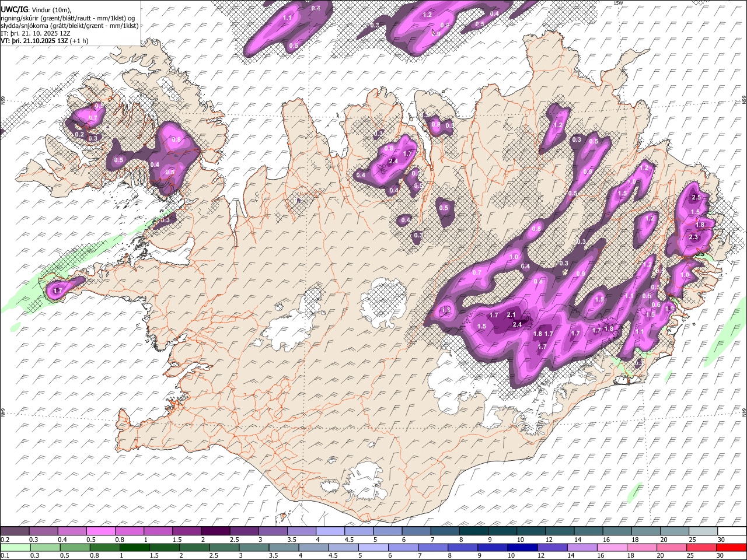
Task: Select the light pink 16 swatch in lower scale
Action: pyautogui.click(x=612, y=548)
